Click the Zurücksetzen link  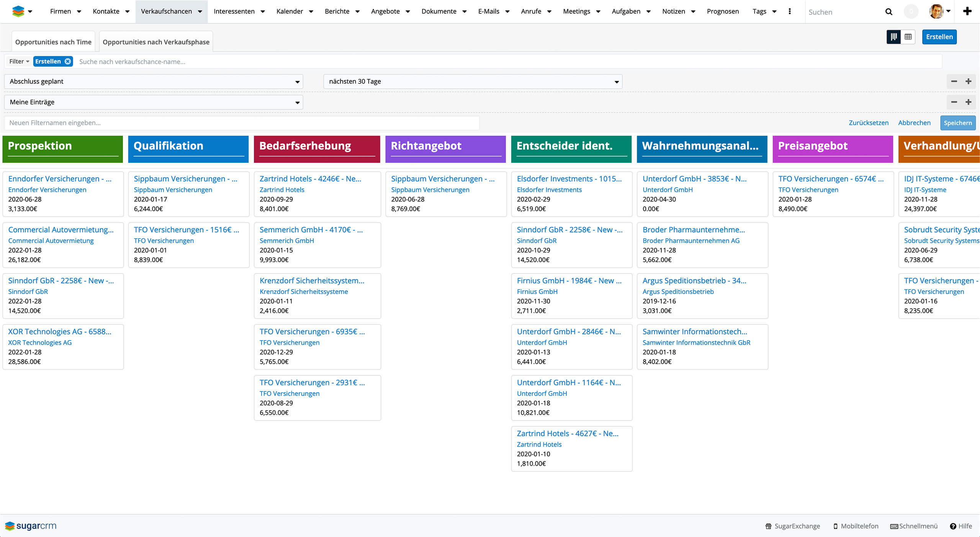[x=868, y=123]
